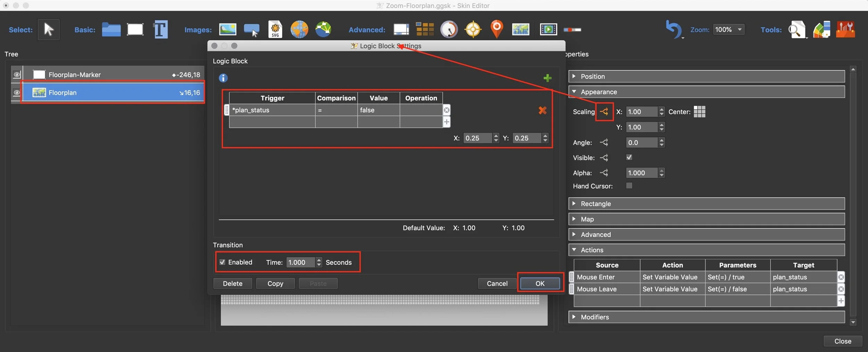The width and height of the screenshot is (868, 352).
Task: Remove the Mouse Leave action row
Action: (841, 289)
